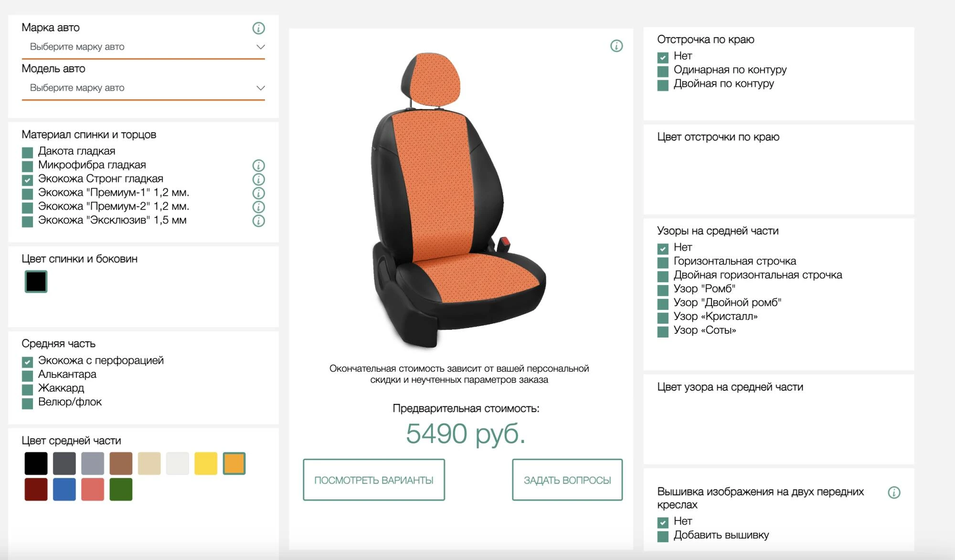The height and width of the screenshot is (560, 955).
Task: Pick orange middle part color
Action: pyautogui.click(x=234, y=464)
